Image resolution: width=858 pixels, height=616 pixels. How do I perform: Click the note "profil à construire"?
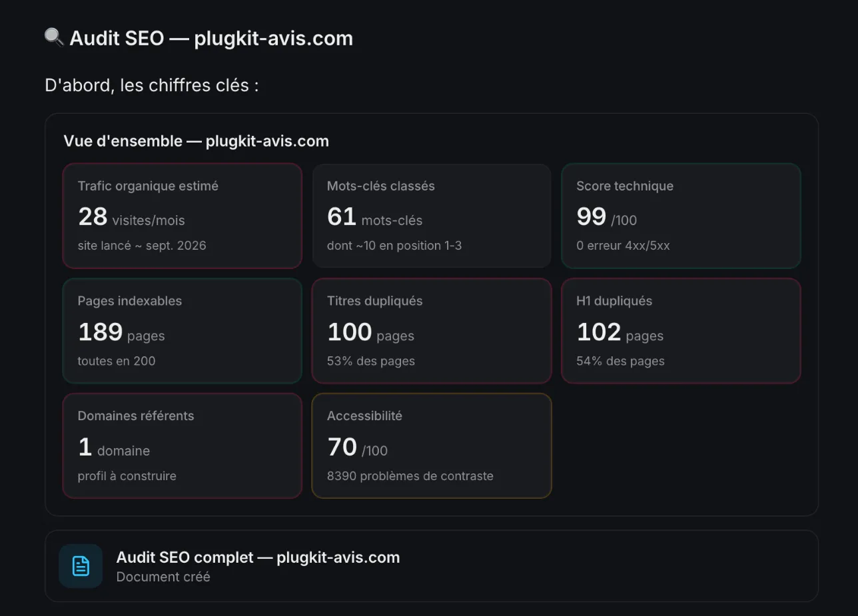[127, 476]
